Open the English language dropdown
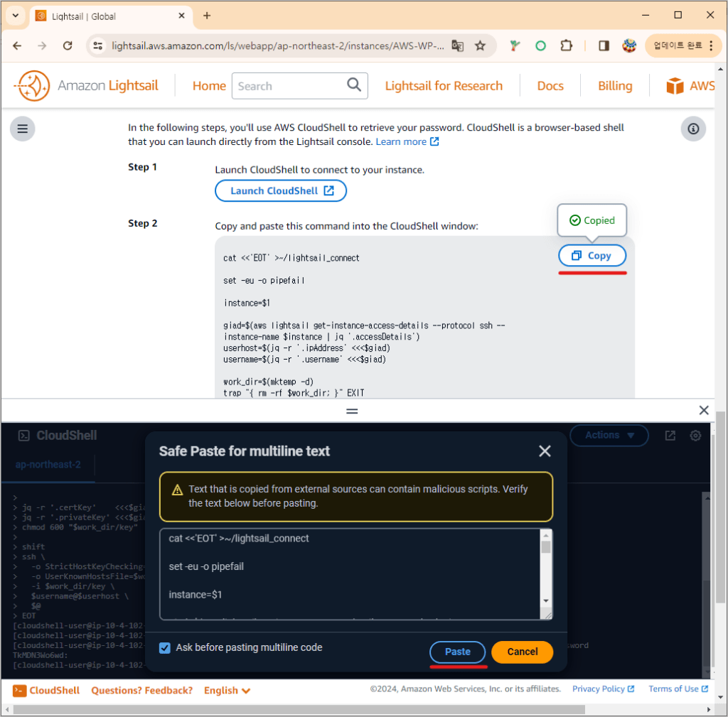728x717 pixels. [x=227, y=691]
